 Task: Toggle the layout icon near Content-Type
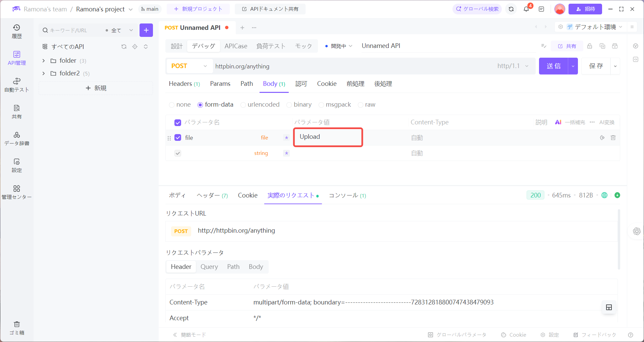(x=609, y=307)
